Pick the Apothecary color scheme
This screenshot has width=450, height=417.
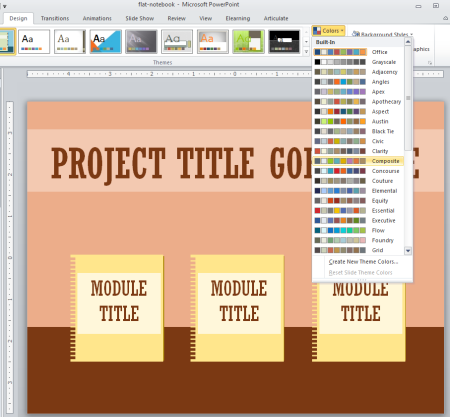point(359,102)
